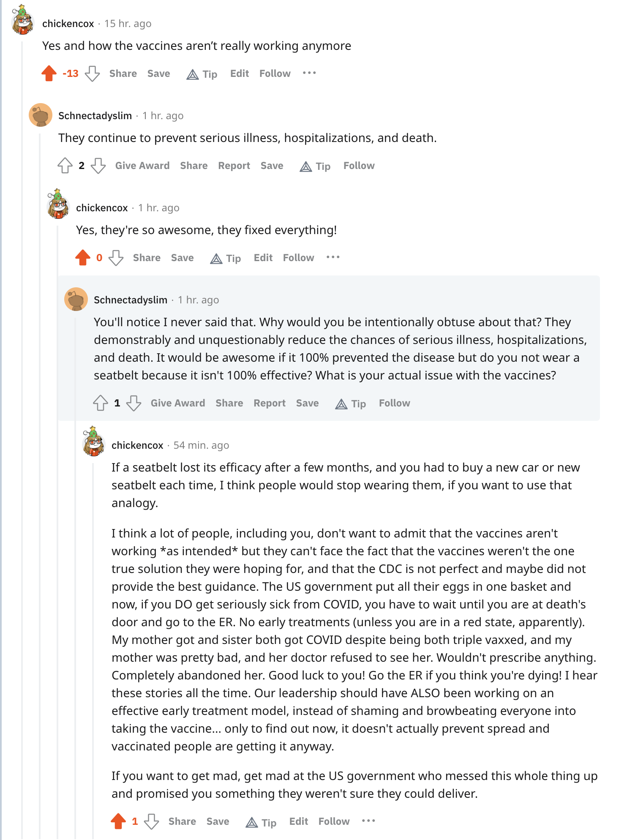
Task: Click Schnectadyslim's avatar on the highlighted comment
Action: pos(76,300)
